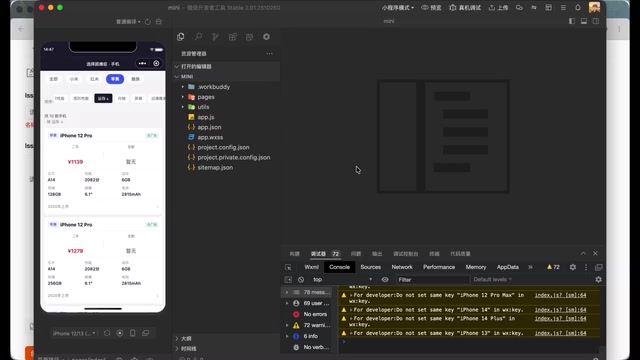Open the Default levels dropdown

[x=493, y=280]
